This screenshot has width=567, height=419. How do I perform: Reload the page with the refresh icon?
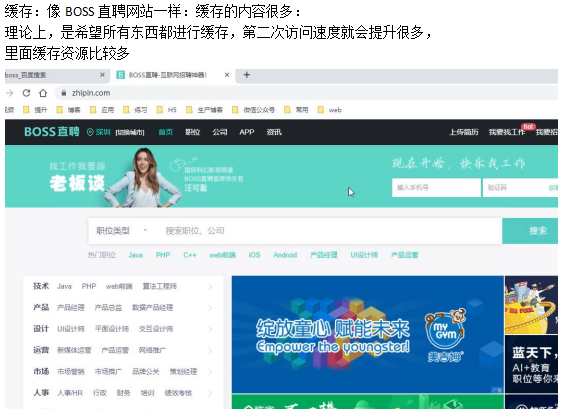coord(26,93)
